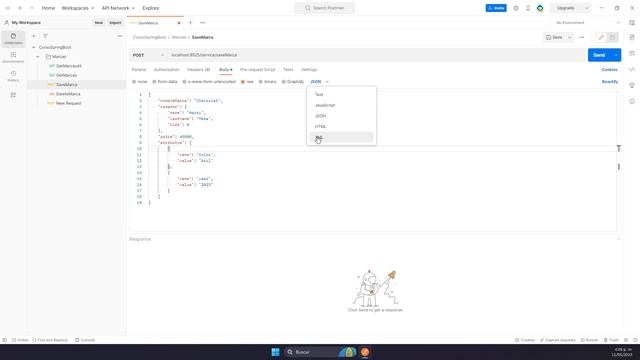Screen dimensions: 640x360
Task: Click the Import button
Action: click(x=115, y=23)
